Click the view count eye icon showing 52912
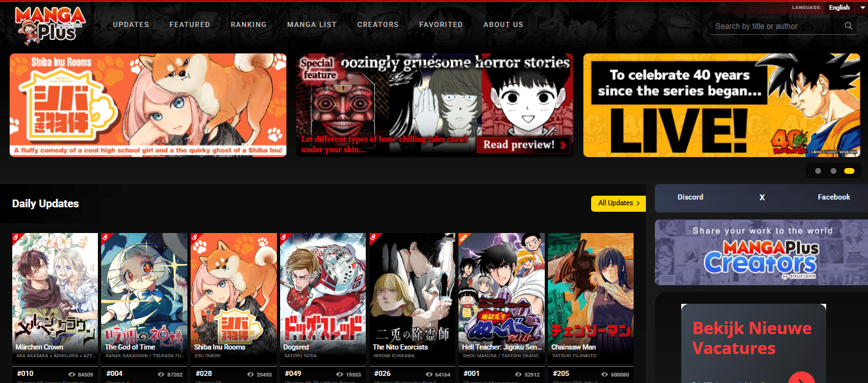Viewport: 868px width, 383px height. click(x=519, y=374)
